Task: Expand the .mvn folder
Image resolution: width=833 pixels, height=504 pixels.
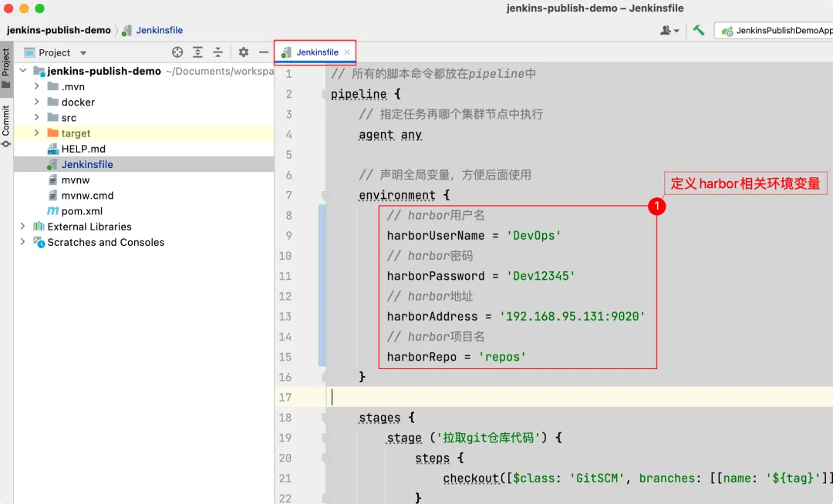Action: tap(37, 86)
